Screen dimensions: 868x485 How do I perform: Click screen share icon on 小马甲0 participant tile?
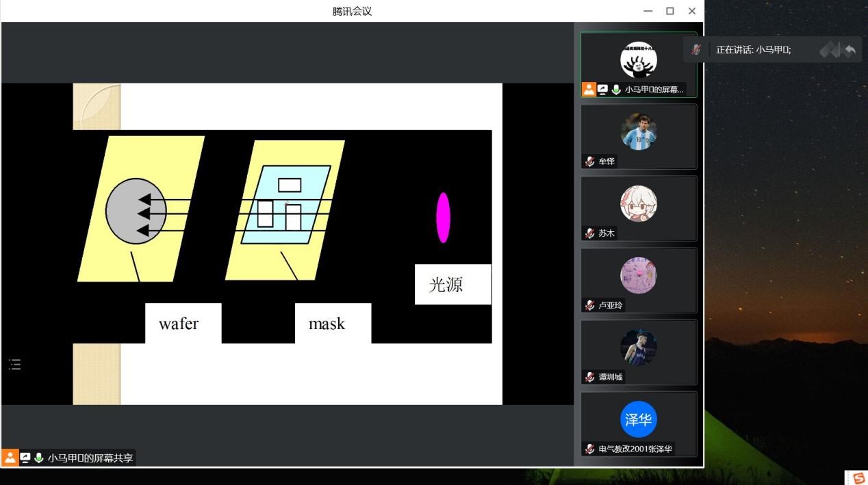(602, 89)
